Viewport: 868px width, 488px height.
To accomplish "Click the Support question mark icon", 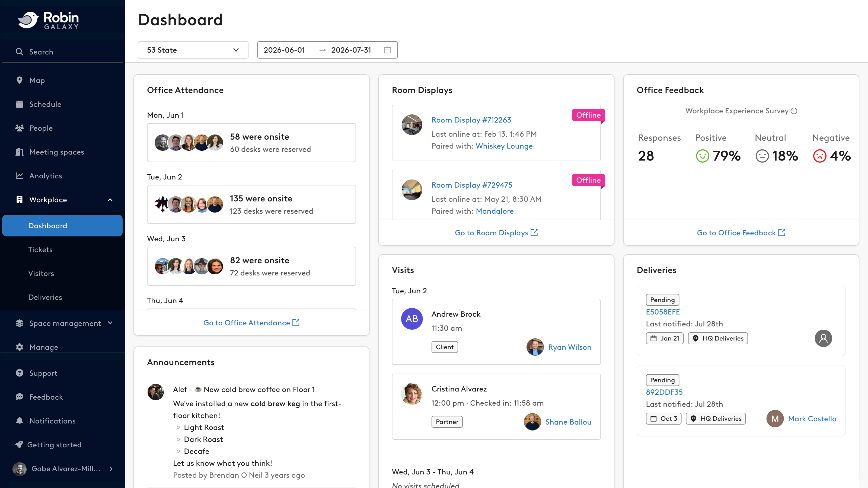I will click(20, 373).
